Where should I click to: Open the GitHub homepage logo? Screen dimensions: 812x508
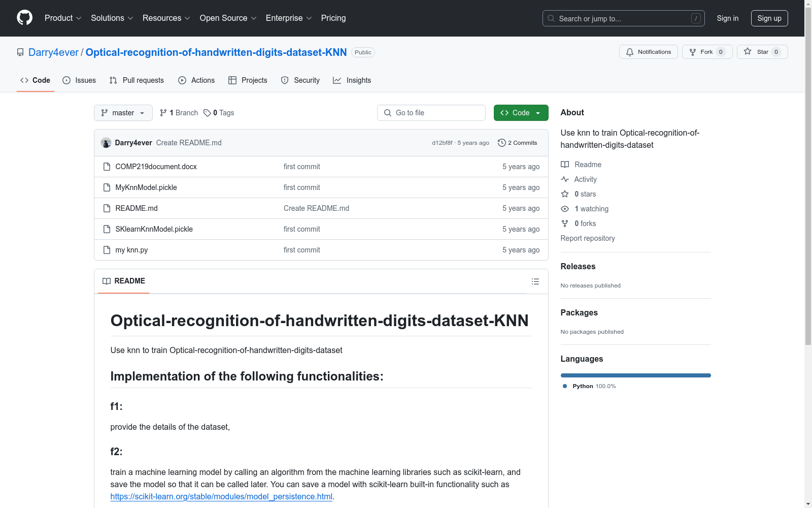click(x=24, y=18)
